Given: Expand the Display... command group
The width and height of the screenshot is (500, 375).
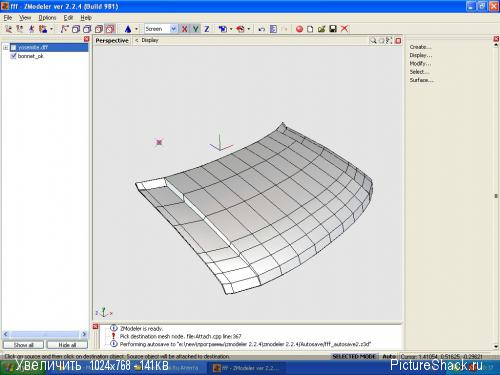Looking at the screenshot, I should click(x=421, y=55).
